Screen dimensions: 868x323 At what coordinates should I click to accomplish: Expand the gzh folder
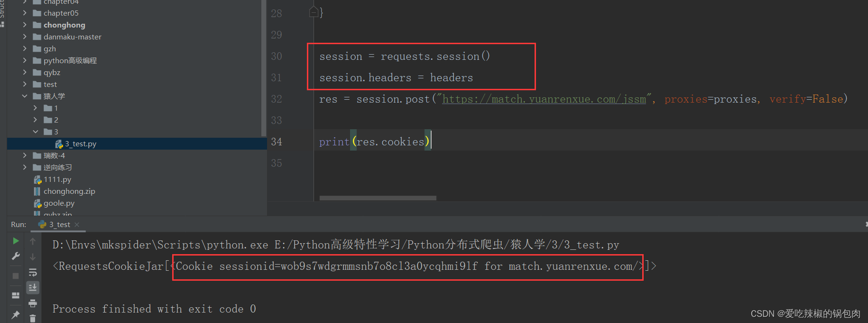pos(25,49)
